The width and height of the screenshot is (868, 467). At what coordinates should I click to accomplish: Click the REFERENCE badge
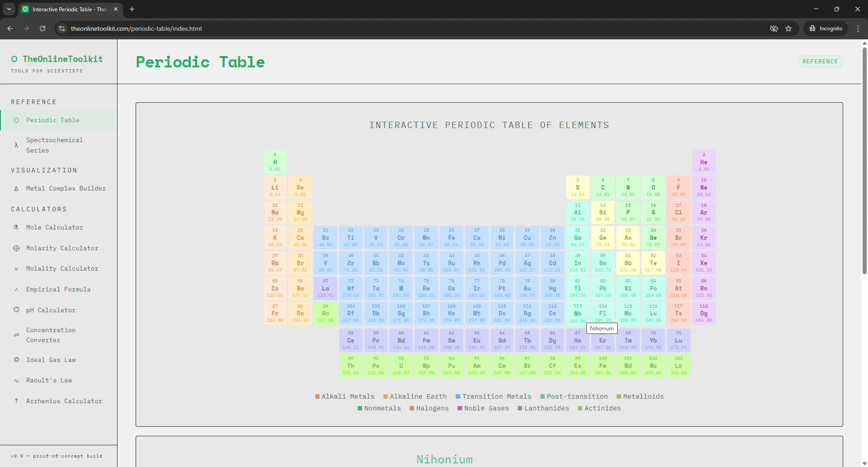point(820,62)
